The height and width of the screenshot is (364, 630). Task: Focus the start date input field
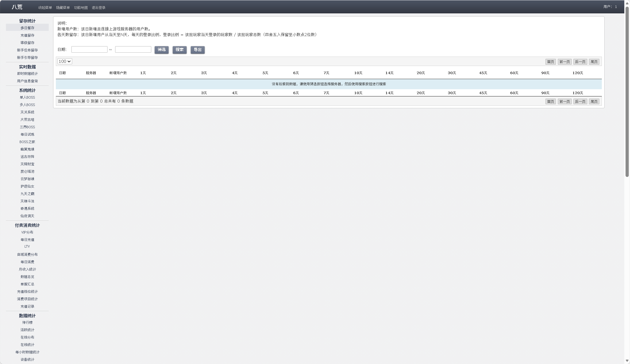pyautogui.click(x=89, y=49)
